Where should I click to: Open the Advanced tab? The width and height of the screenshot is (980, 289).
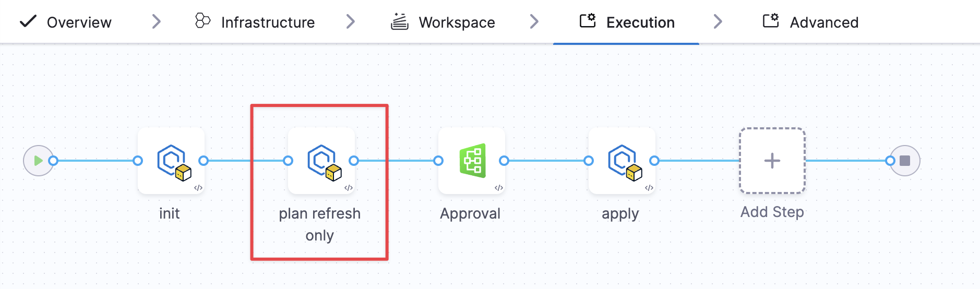[x=823, y=22]
